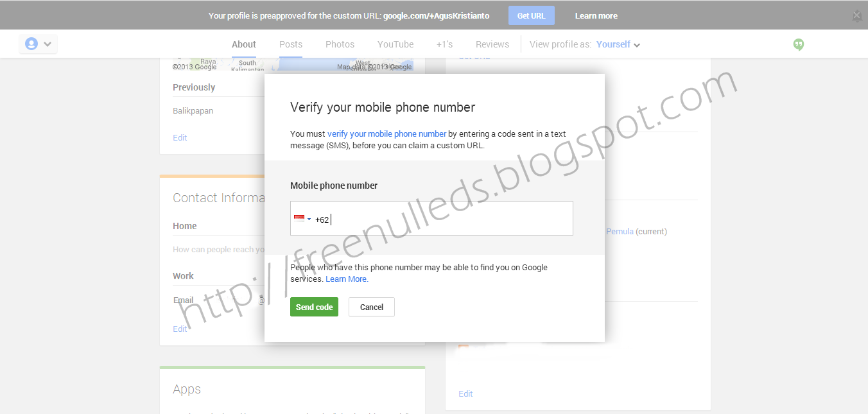This screenshot has width=868, height=414.
Task: Click the map thumbnail in Places card
Action: pyautogui.click(x=293, y=64)
